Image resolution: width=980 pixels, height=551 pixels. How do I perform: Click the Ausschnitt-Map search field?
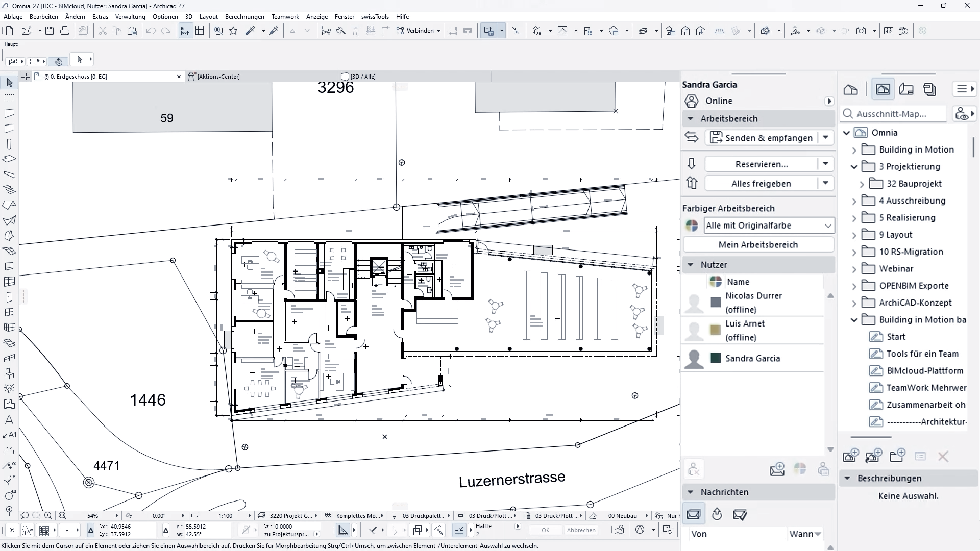(x=893, y=114)
